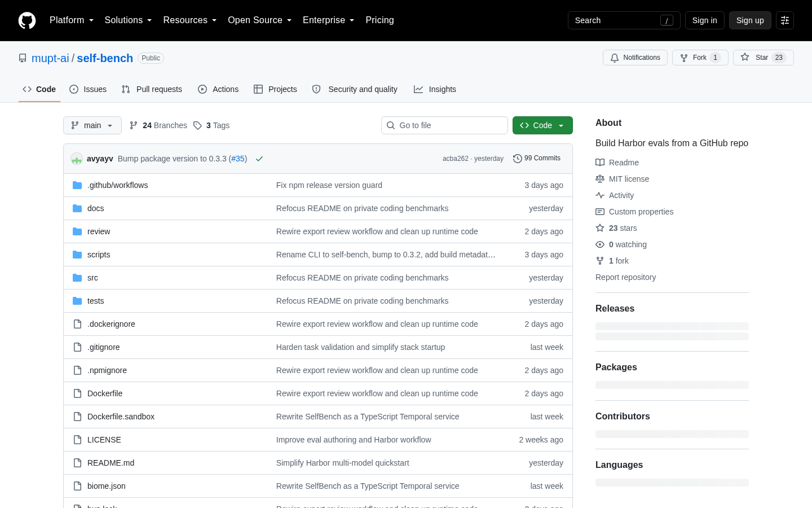This screenshot has height=508, width=812.
Task: Click the Sign up button
Action: tap(750, 20)
